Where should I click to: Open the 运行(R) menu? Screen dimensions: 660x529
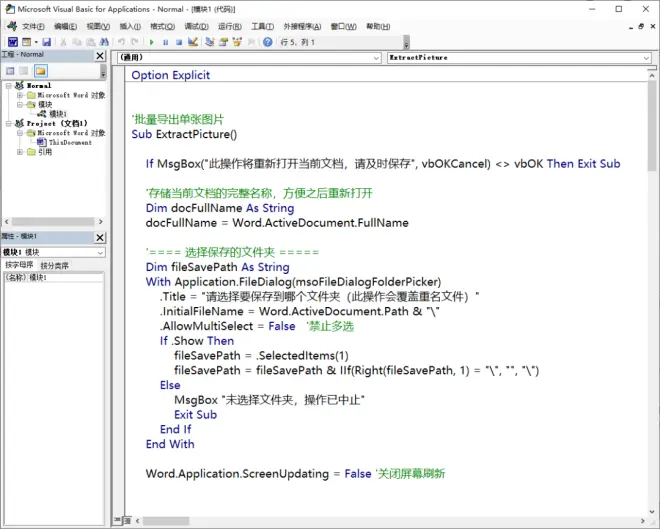[x=230, y=27]
